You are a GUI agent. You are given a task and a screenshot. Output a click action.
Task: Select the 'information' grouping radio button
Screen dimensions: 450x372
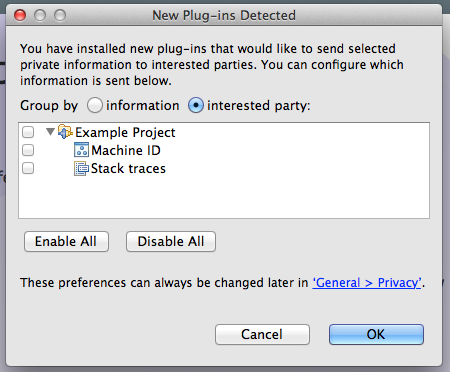pyautogui.click(x=95, y=105)
